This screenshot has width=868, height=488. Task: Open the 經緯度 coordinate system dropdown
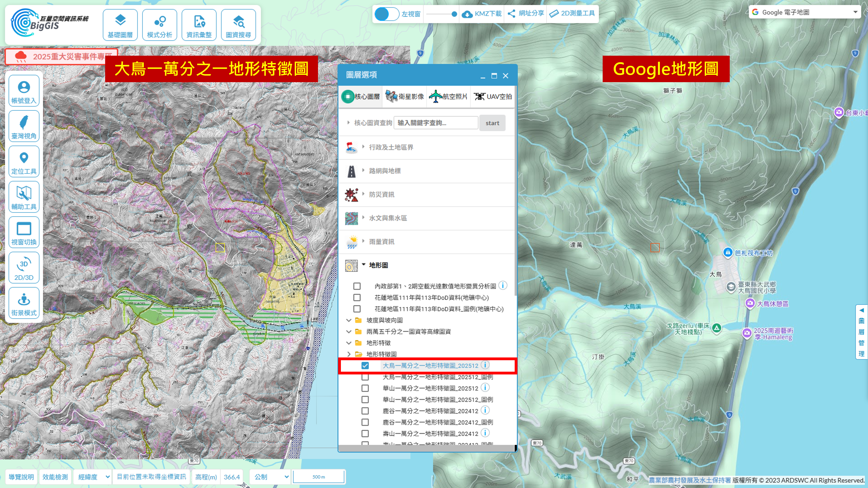(93, 477)
